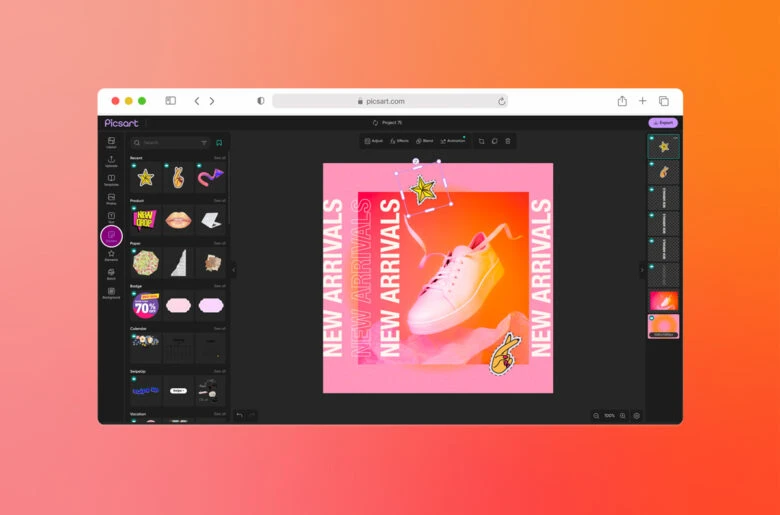Image resolution: width=780 pixels, height=515 pixels.
Task: Delete the selected sticker with the trash icon
Action: (x=507, y=141)
